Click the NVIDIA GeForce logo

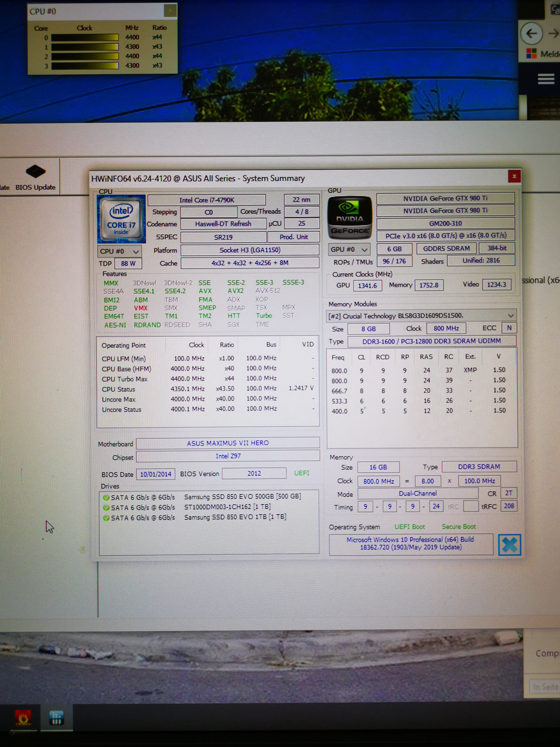[x=350, y=217]
